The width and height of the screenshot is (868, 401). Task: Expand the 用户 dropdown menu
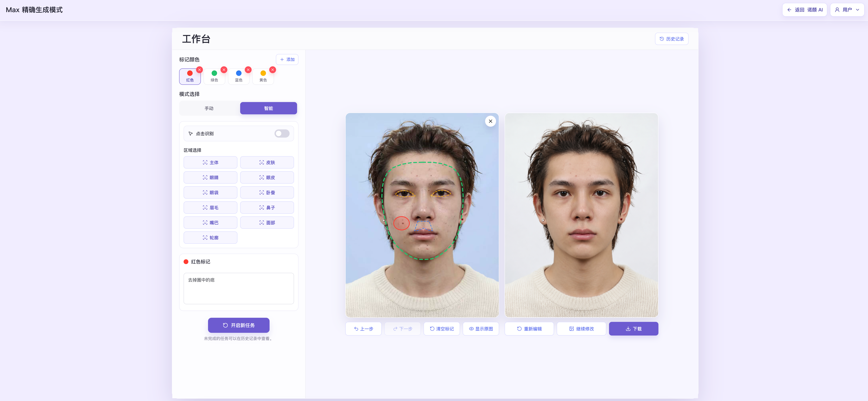click(x=847, y=10)
